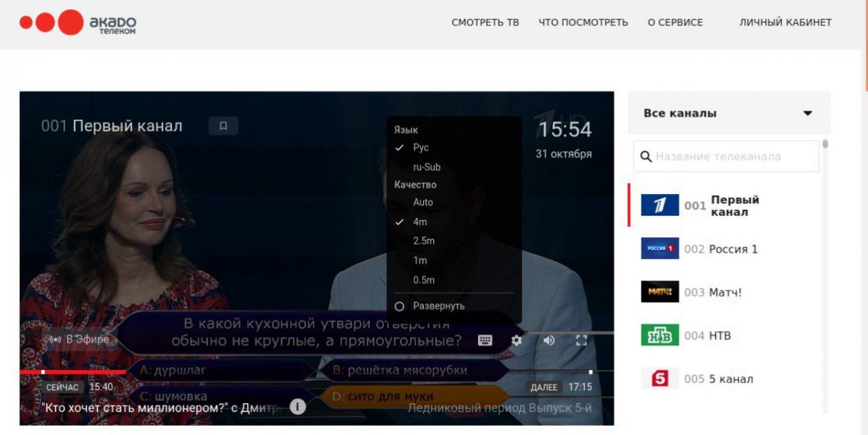
Task: Show program info icon
Action: click(x=297, y=407)
